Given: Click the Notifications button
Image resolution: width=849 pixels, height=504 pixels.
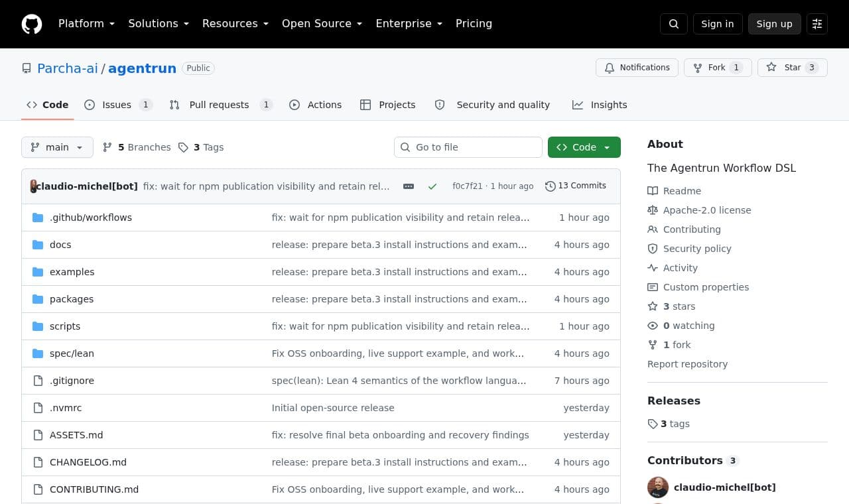Looking at the screenshot, I should [637, 68].
